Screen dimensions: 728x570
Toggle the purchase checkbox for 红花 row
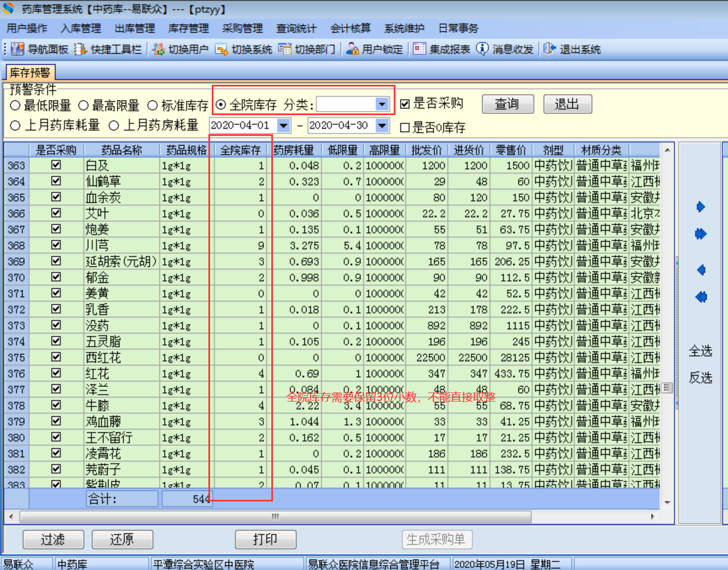56,373
